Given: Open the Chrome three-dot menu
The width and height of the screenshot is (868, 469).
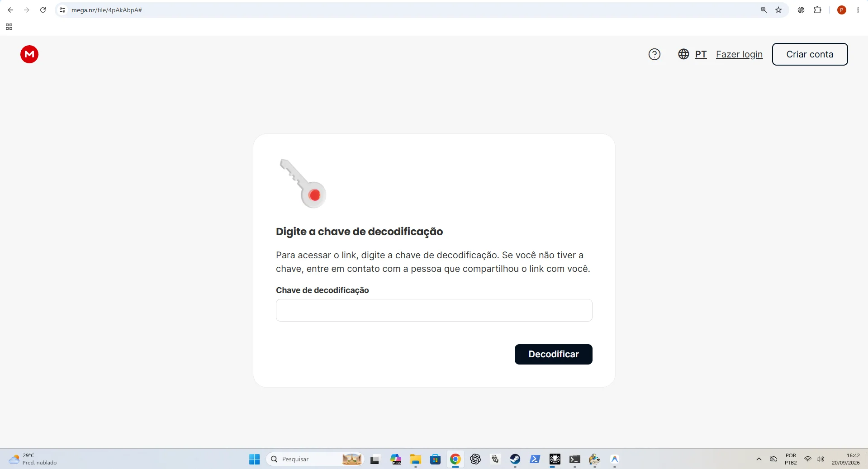Looking at the screenshot, I should coord(858,10).
